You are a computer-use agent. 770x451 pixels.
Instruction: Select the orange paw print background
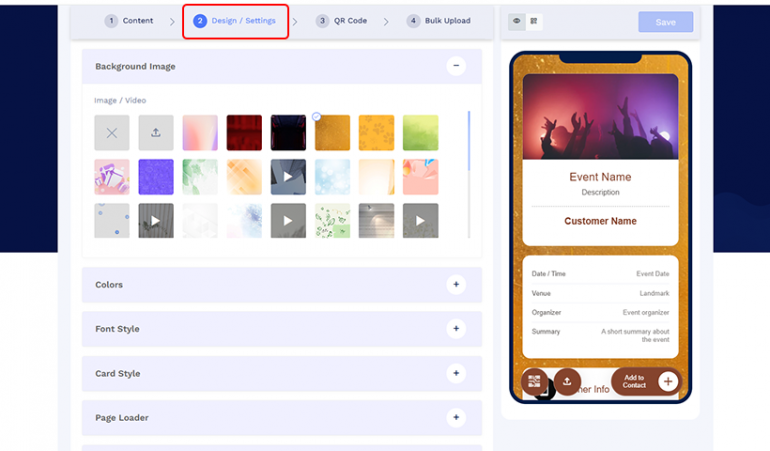coord(376,133)
